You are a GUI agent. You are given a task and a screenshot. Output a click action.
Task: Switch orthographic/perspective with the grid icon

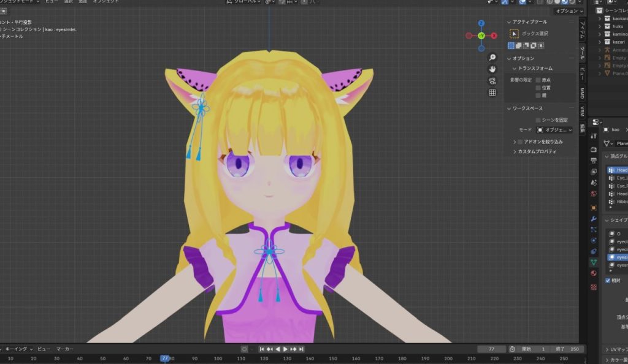click(492, 93)
